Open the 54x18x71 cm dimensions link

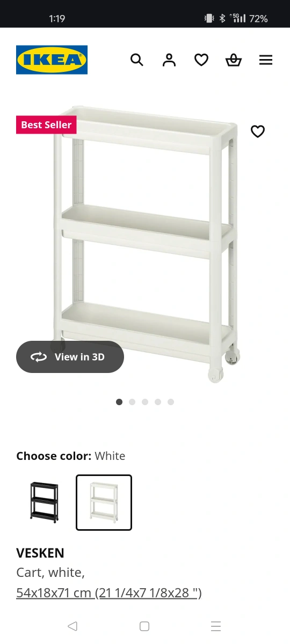click(109, 592)
